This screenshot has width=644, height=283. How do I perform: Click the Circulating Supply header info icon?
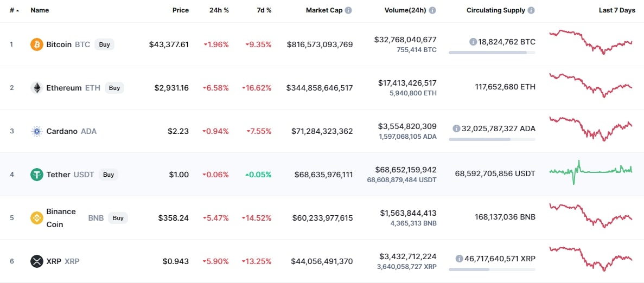(531, 10)
